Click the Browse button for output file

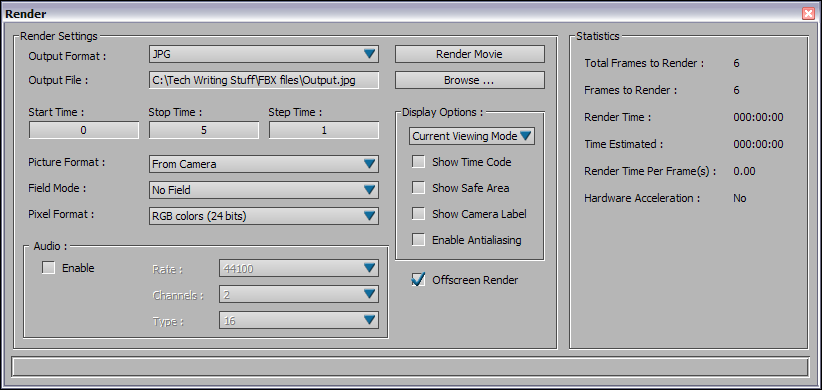(x=470, y=80)
